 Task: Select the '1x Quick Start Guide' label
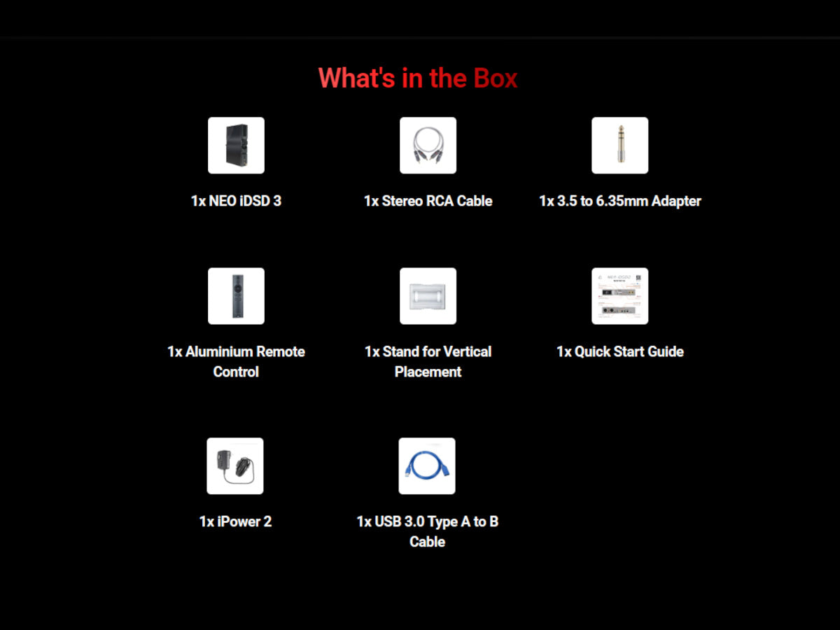(x=619, y=351)
